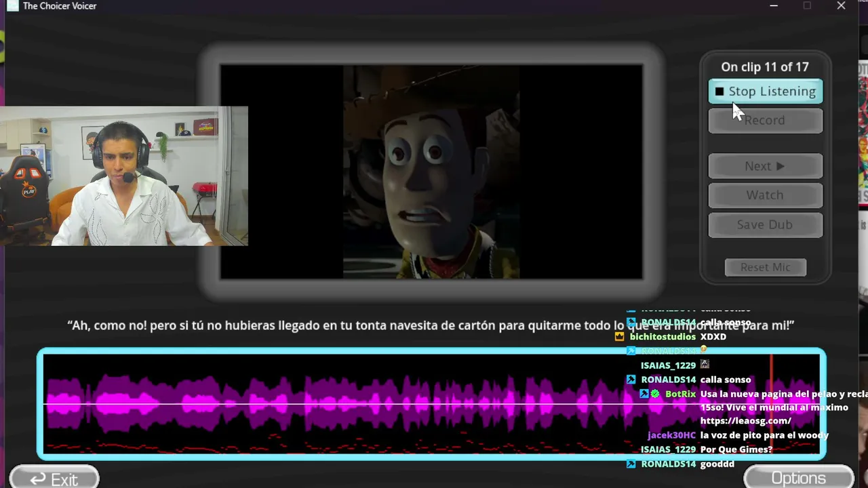Click the crown badge beside bichitostudios
This screenshot has height=488, width=868.
point(619,337)
